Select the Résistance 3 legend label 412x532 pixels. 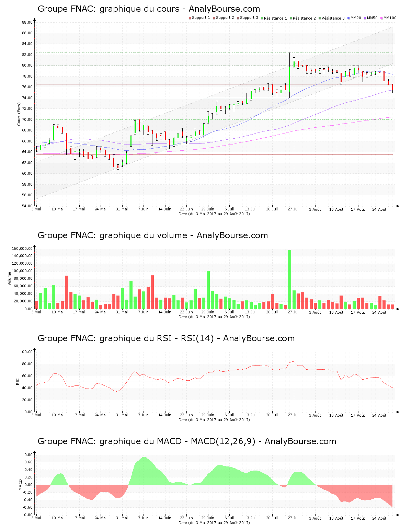point(333,18)
